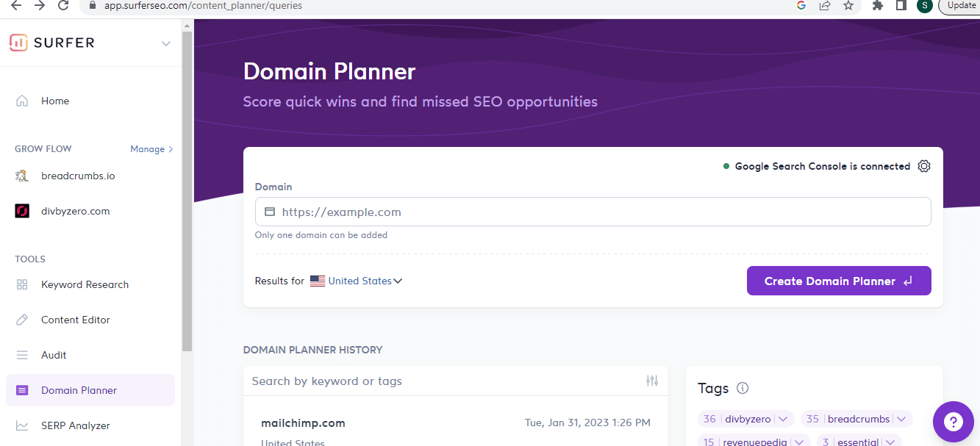This screenshot has width=980, height=446.
Task: Go forward in the browser
Action: [x=40, y=5]
